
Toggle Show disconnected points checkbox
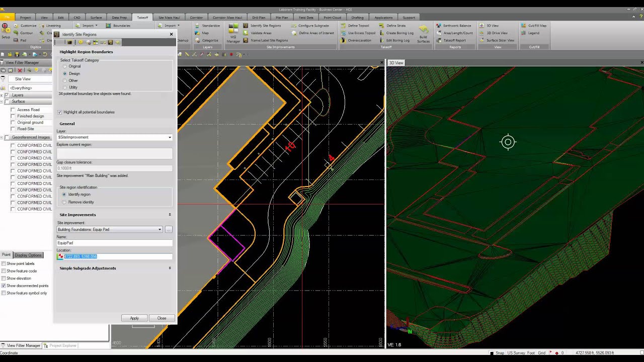[x=4, y=286]
